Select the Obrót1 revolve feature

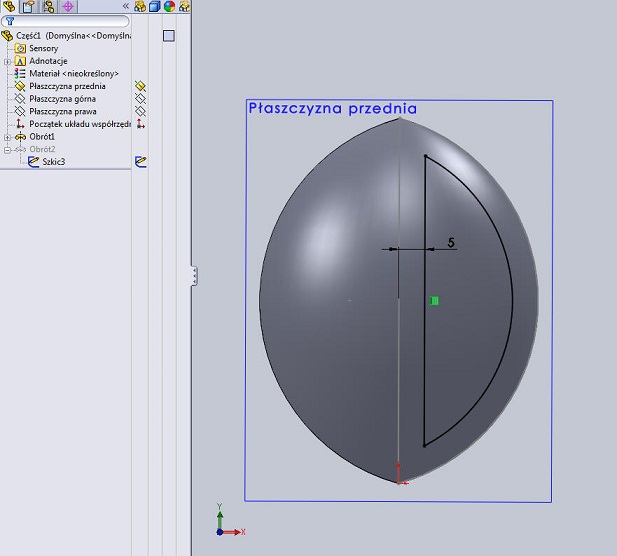click(x=42, y=137)
